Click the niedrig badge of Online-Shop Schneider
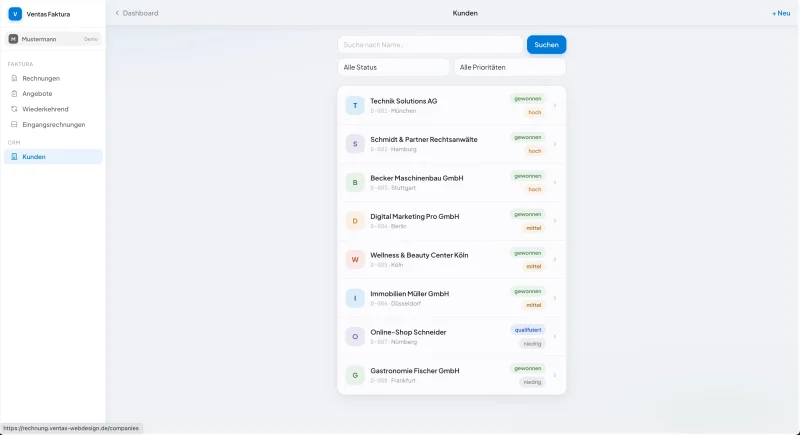Image resolution: width=800 pixels, height=435 pixels. 532,344
